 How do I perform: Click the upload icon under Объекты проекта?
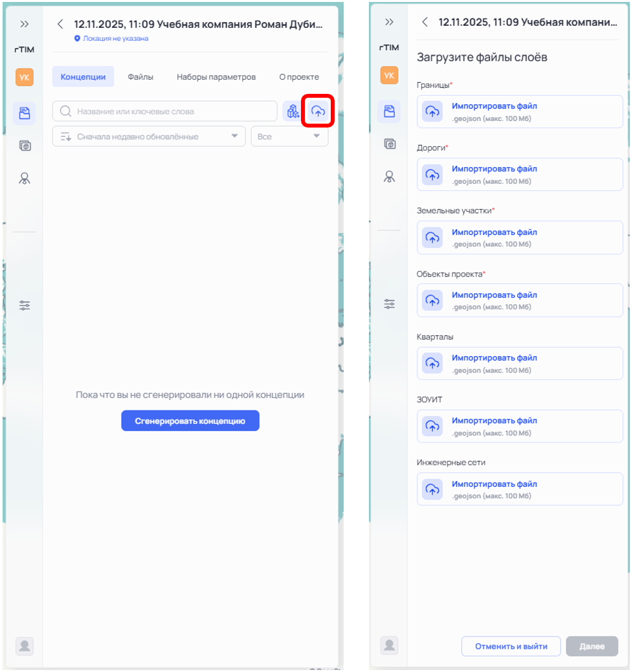(432, 300)
